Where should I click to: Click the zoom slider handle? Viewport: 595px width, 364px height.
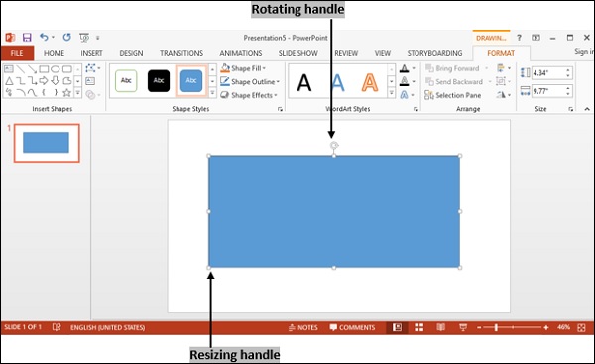[496, 327]
